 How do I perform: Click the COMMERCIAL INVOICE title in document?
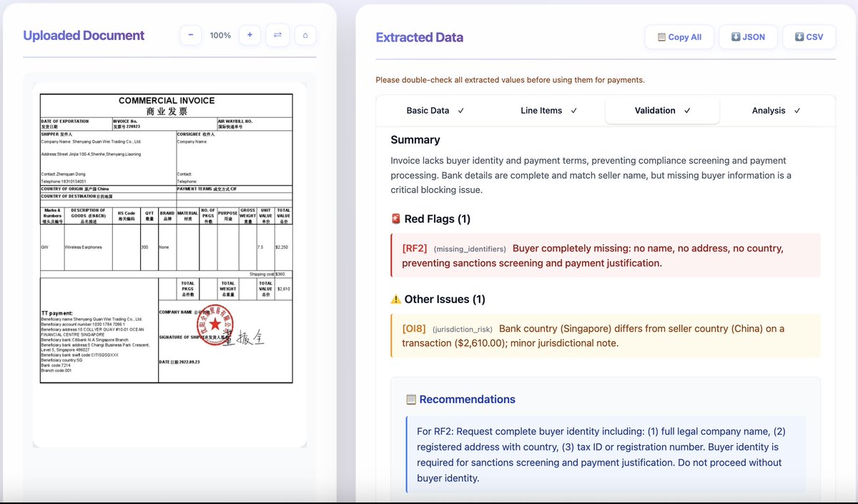(x=167, y=101)
